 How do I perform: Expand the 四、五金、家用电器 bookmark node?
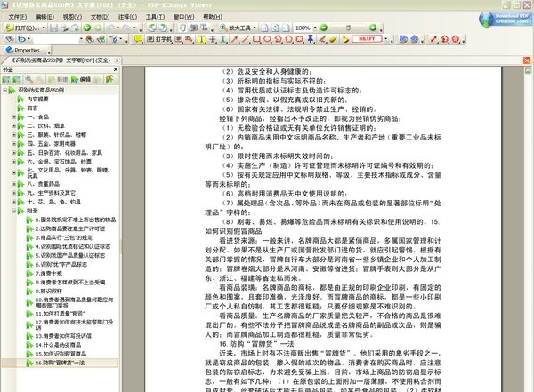point(14,144)
